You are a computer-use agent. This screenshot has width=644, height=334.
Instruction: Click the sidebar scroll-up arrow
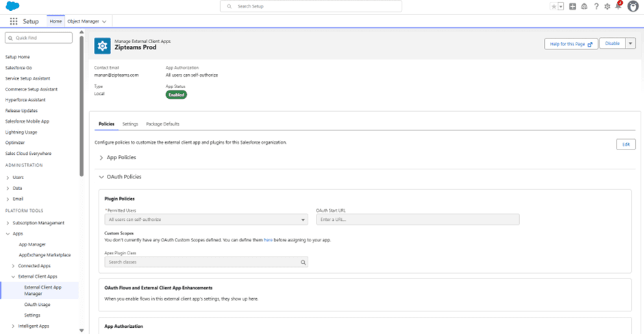click(82, 32)
